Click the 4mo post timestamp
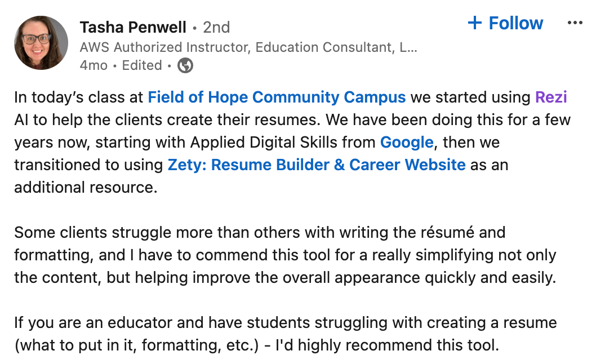Screen dimensions: 596x364 (94, 65)
